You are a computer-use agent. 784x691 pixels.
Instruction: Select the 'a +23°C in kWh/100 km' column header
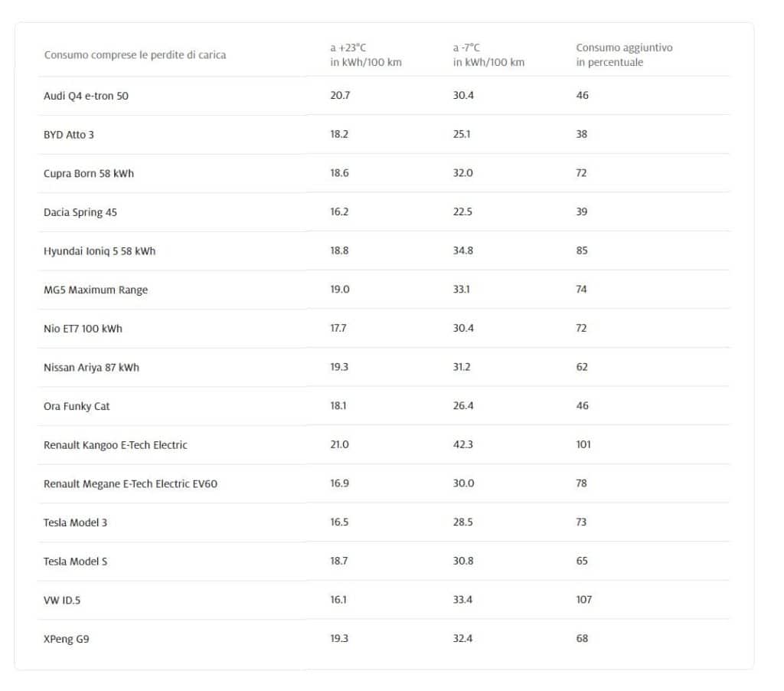[365, 55]
